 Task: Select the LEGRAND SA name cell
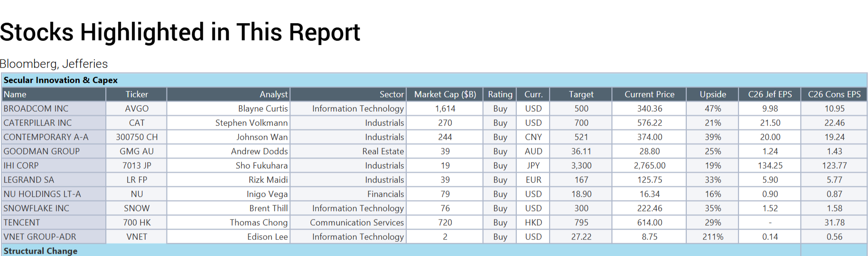tap(29, 180)
